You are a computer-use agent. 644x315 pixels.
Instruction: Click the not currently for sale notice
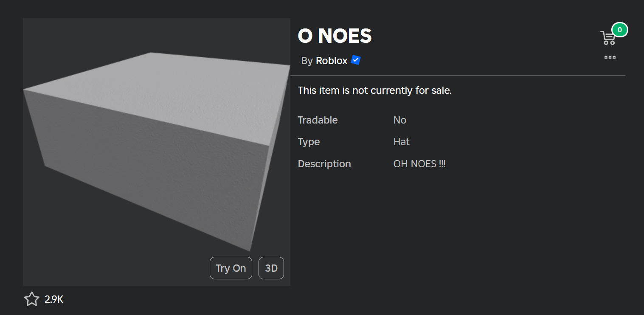click(375, 90)
